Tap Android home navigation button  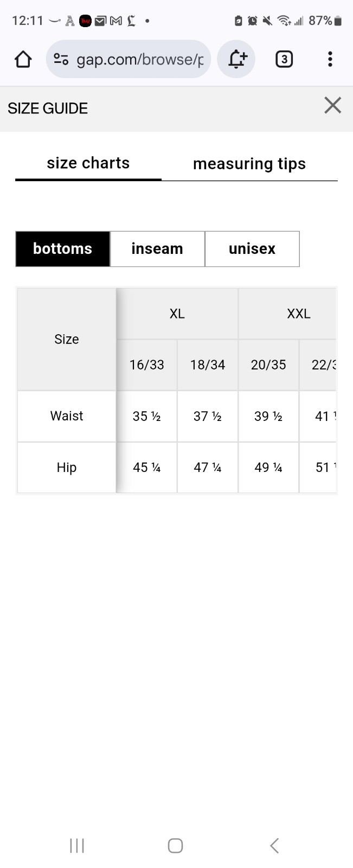click(x=175, y=845)
